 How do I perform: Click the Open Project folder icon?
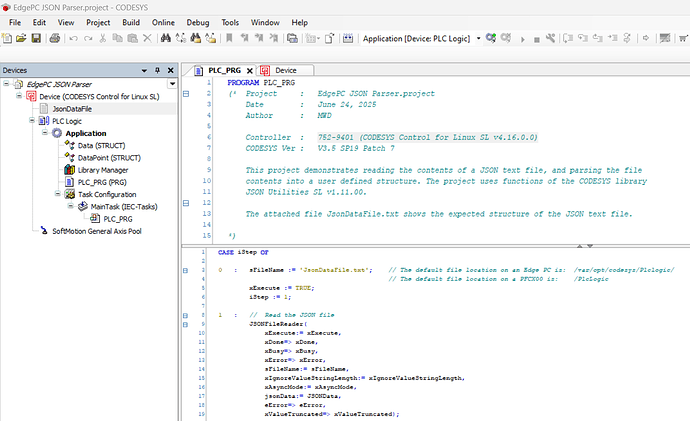pyautogui.click(x=21, y=38)
